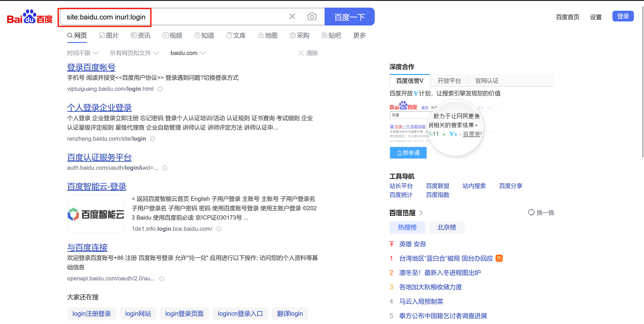Switch to the 图片 images tab
The height and width of the screenshot is (324, 644).
109,36
